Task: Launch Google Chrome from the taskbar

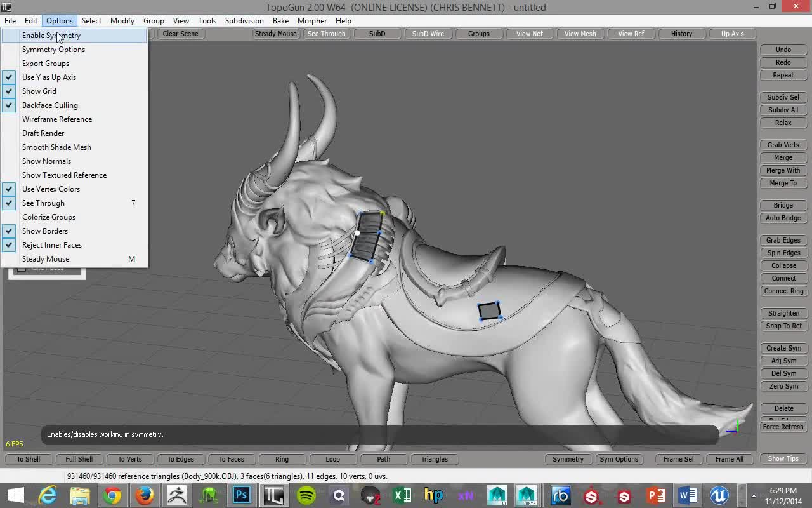Action: [x=112, y=495]
